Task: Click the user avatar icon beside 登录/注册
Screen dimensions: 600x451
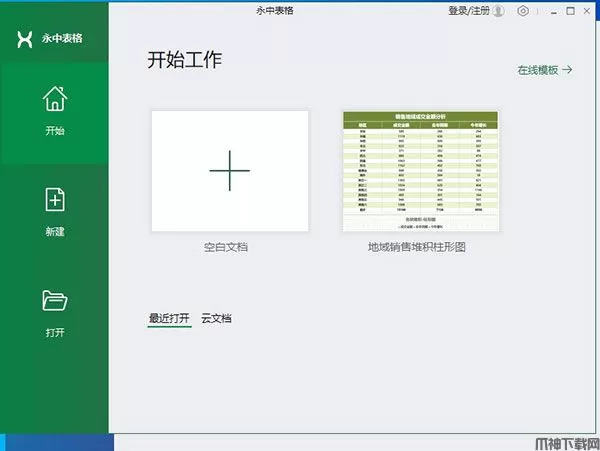Action: click(x=499, y=11)
